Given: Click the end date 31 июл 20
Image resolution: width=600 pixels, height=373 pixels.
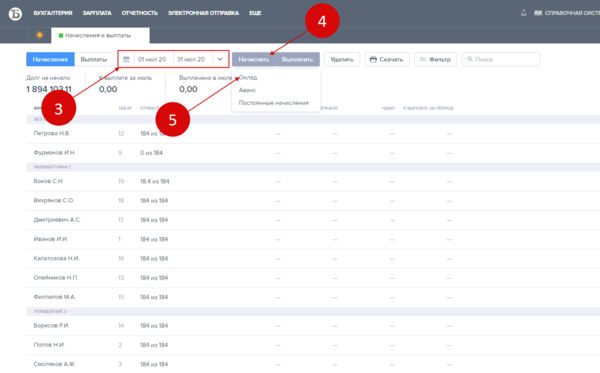Looking at the screenshot, I should [191, 59].
